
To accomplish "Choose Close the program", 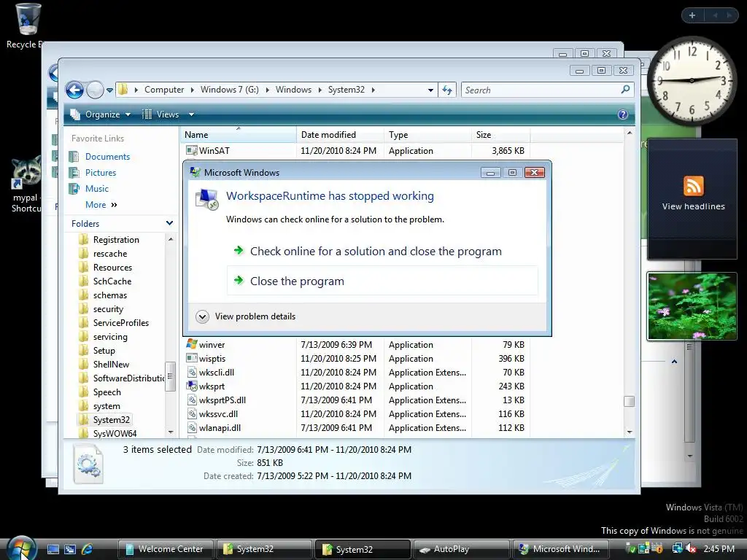I will [x=382, y=281].
